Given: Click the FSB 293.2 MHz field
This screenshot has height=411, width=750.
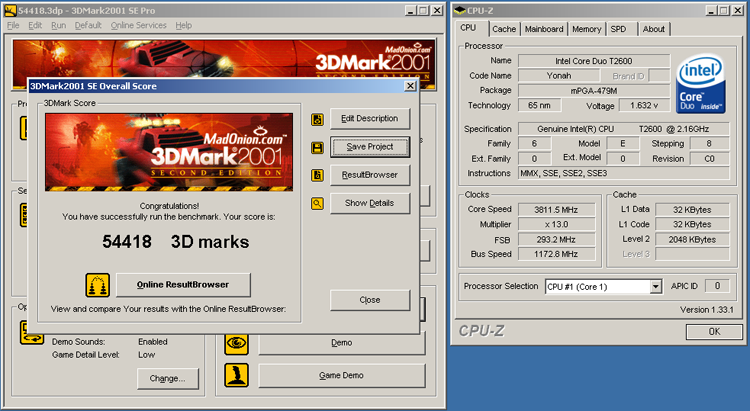Looking at the screenshot, I should (556, 239).
